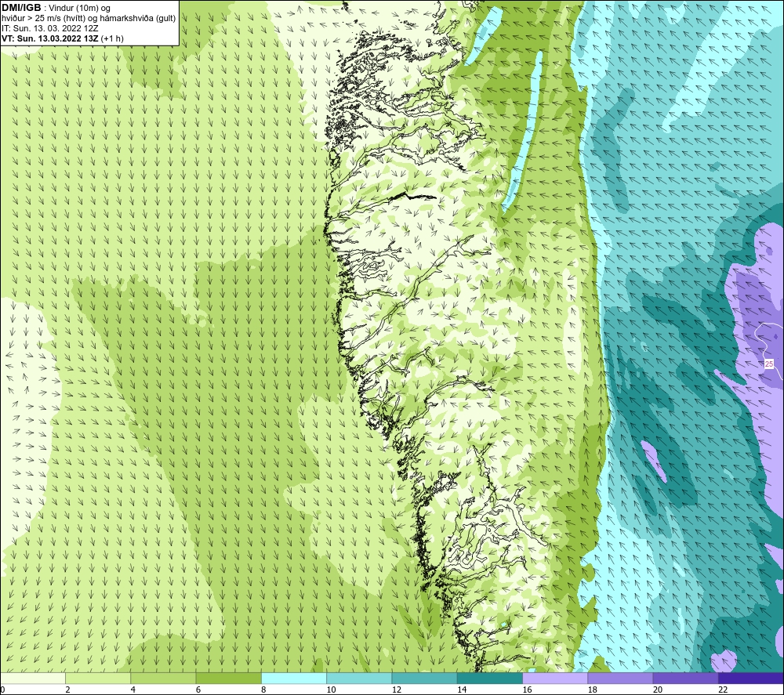Image resolution: width=784 pixels, height=695 pixels.
Task: Click the '4' legend scale label
Action: (133, 690)
